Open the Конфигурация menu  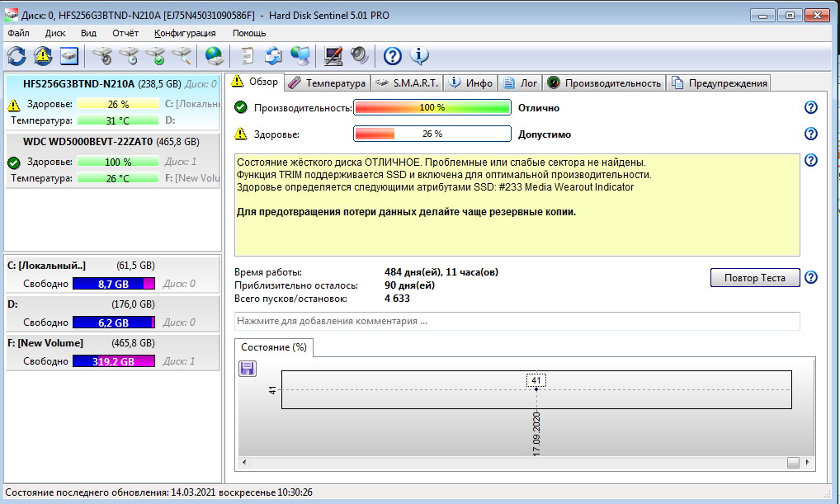185,33
